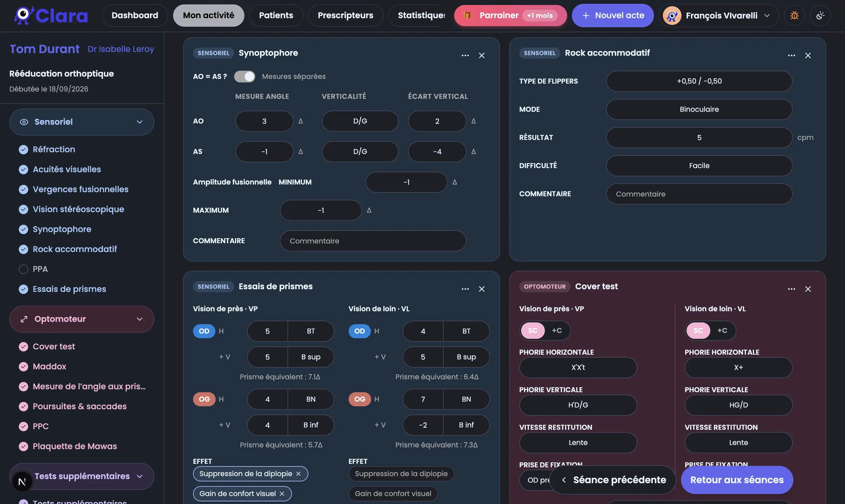845x504 pixels.
Task: Click the Parrainer +1 mois button
Action: (x=511, y=15)
